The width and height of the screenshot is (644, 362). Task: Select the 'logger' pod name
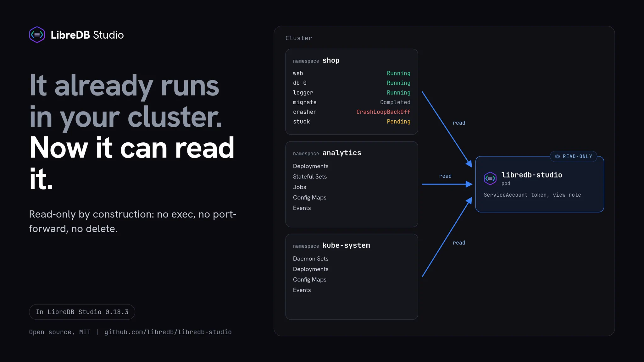(x=303, y=93)
